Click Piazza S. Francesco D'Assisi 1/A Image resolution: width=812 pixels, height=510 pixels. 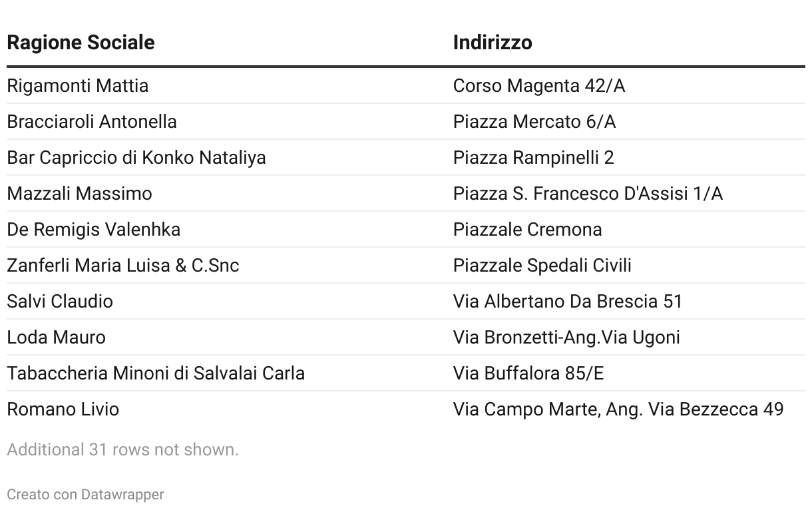coord(588,194)
